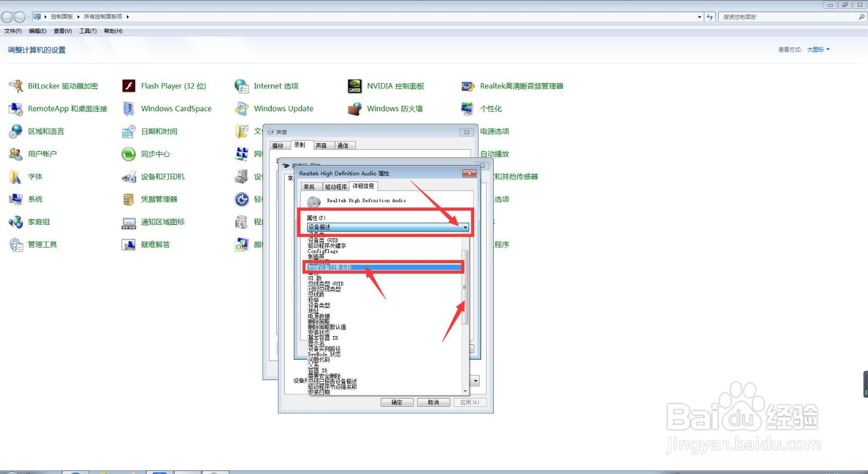
Task: Click the 取消 button
Action: click(x=433, y=402)
